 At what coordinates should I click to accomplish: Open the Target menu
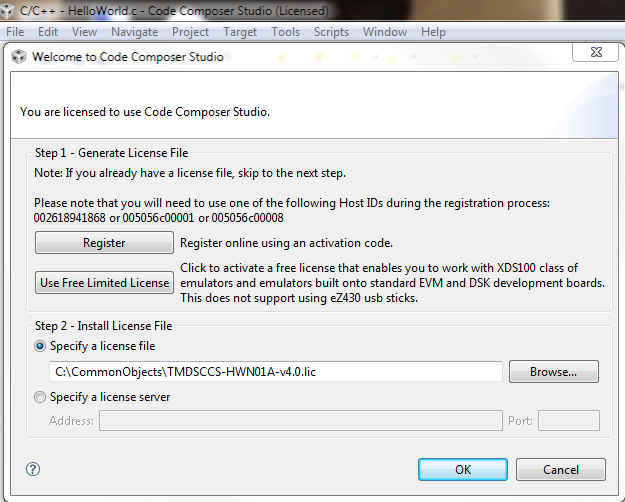click(x=240, y=32)
